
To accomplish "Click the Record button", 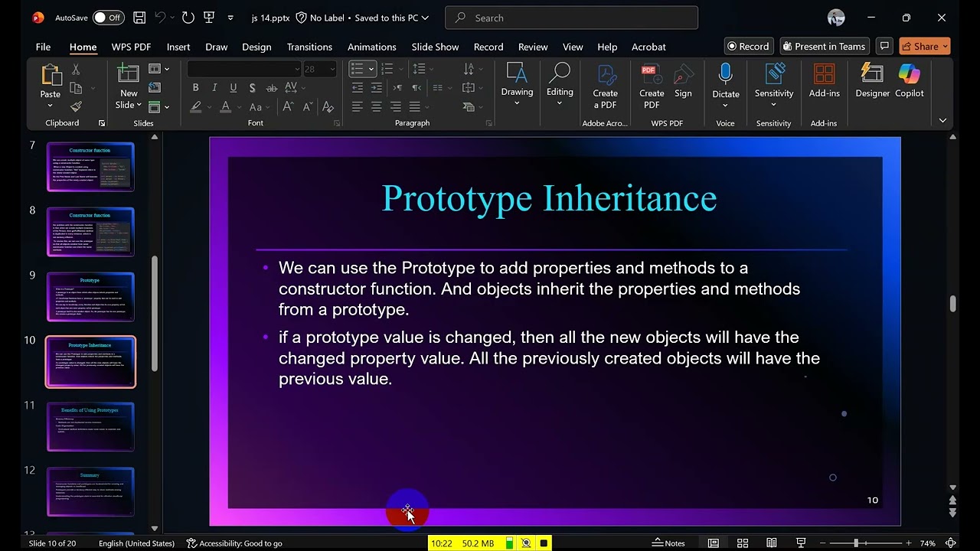I will pos(748,47).
